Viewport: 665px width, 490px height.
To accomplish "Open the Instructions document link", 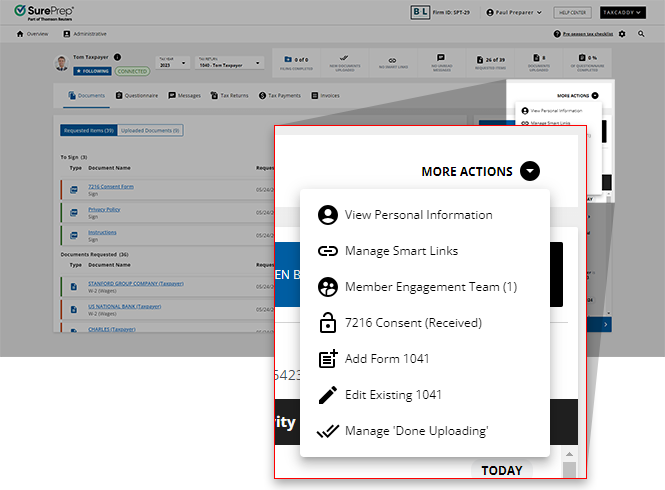I will [102, 232].
